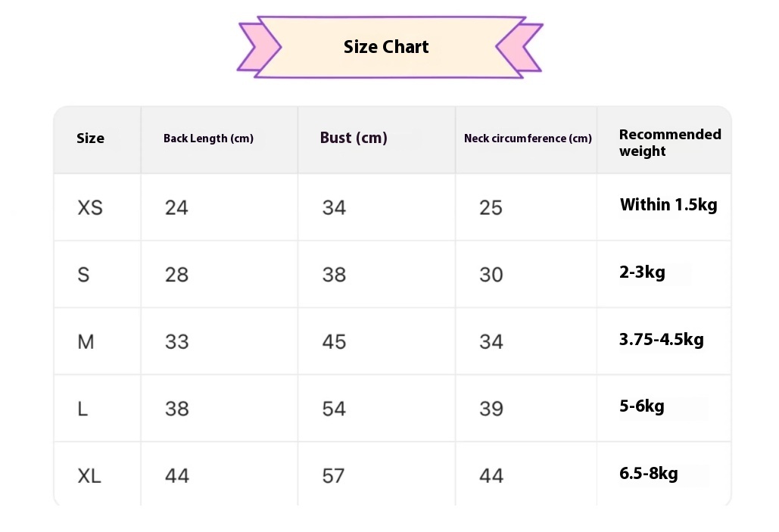
Task: Click the XS back length value 24
Action: click(x=176, y=207)
